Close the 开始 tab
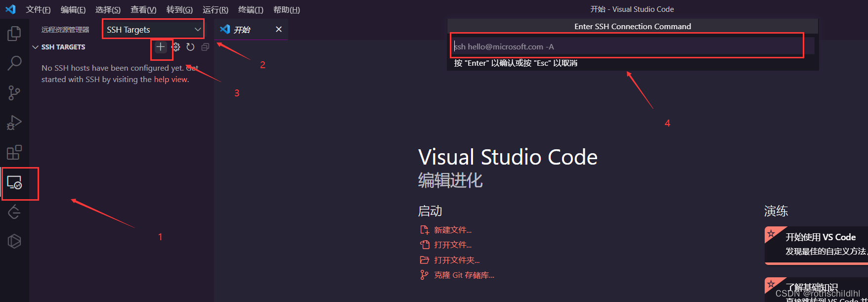 point(279,29)
